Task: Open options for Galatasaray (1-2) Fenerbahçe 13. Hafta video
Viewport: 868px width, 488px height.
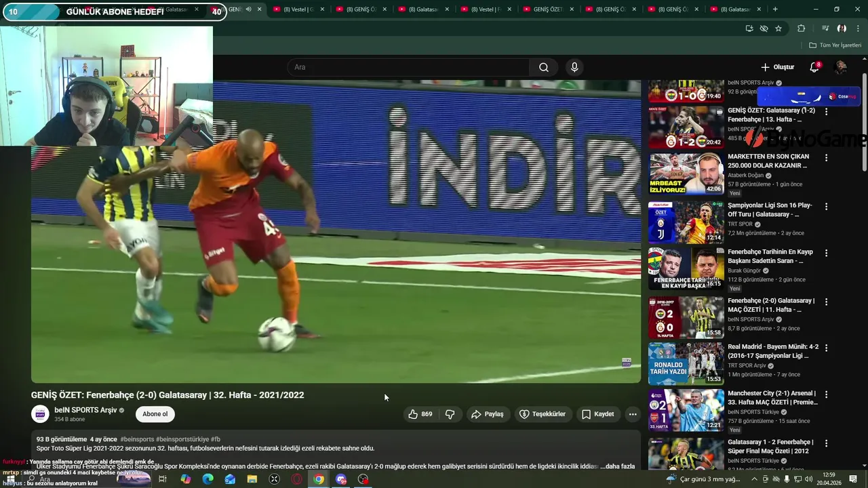Action: tap(826, 112)
